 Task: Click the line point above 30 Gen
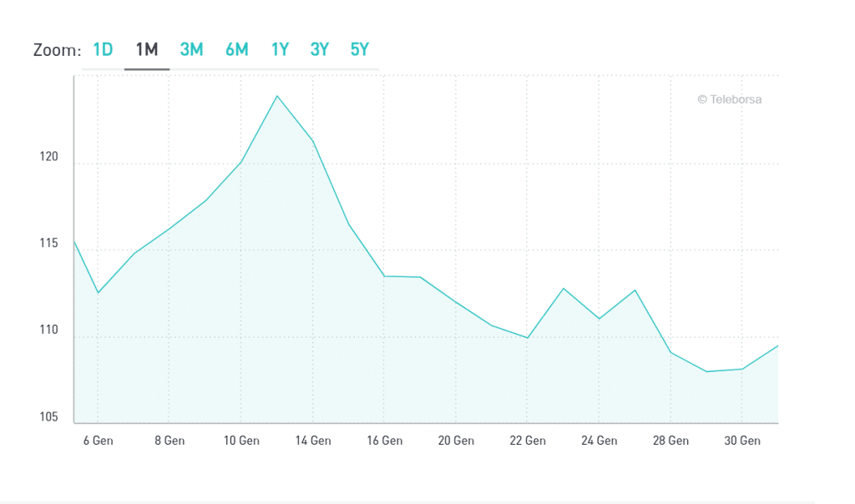(x=741, y=369)
